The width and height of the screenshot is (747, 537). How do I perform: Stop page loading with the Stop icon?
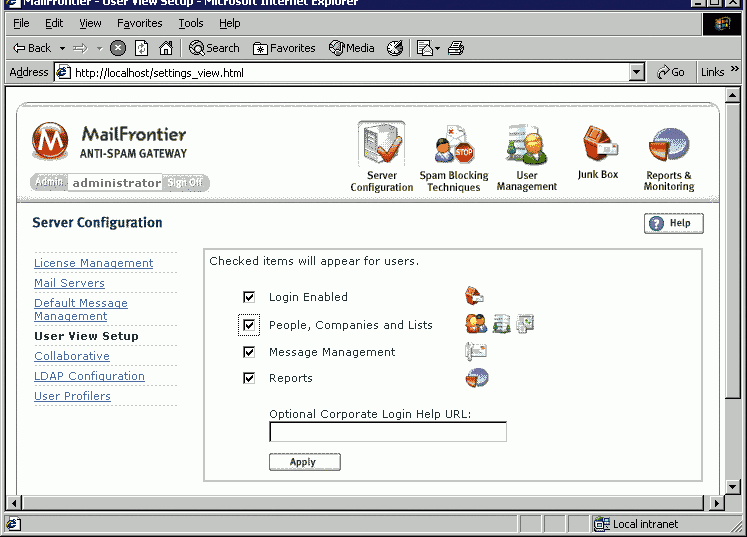point(118,48)
